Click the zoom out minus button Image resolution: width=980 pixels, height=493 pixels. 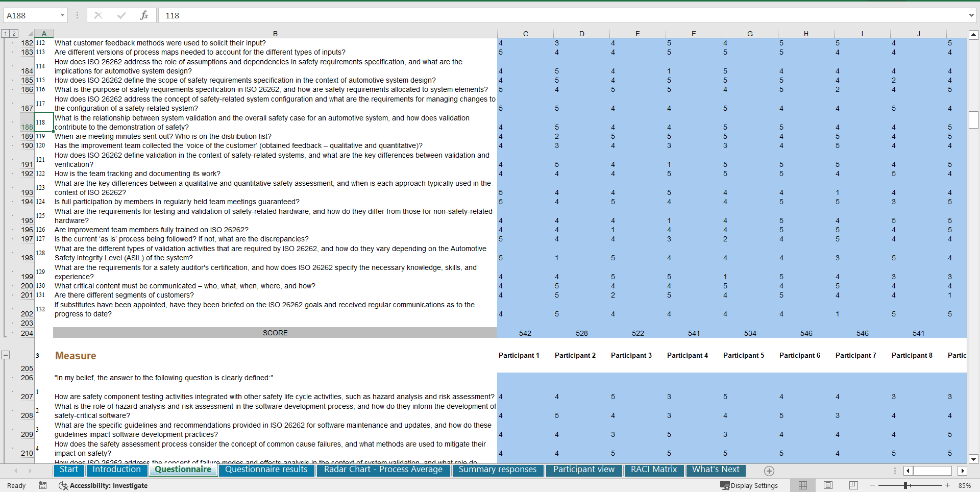[x=873, y=485]
